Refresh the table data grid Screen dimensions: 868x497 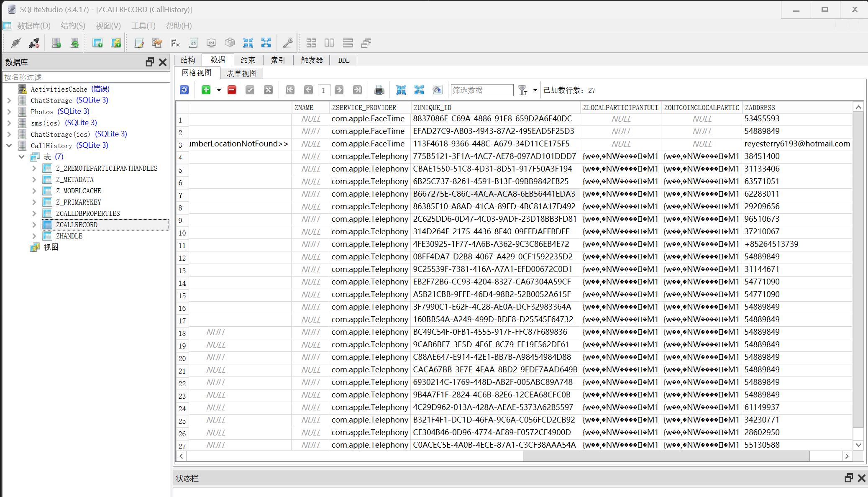pos(184,90)
